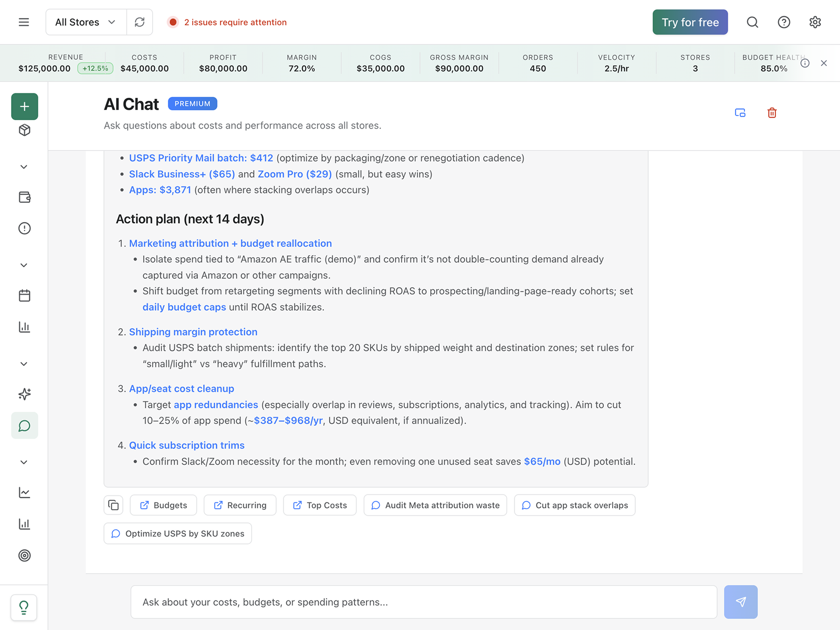This screenshot has width=840, height=630.
Task: Click the lightbulb tips icon
Action: 24,607
